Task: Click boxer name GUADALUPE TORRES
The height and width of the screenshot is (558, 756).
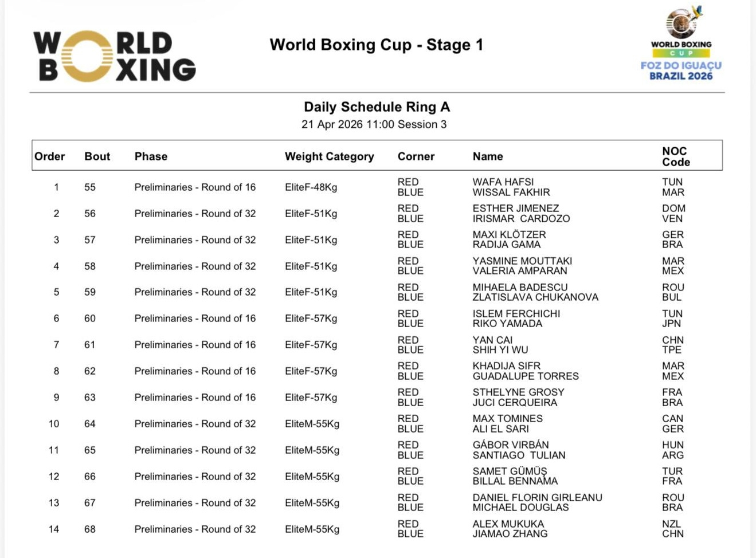Action: tap(526, 376)
